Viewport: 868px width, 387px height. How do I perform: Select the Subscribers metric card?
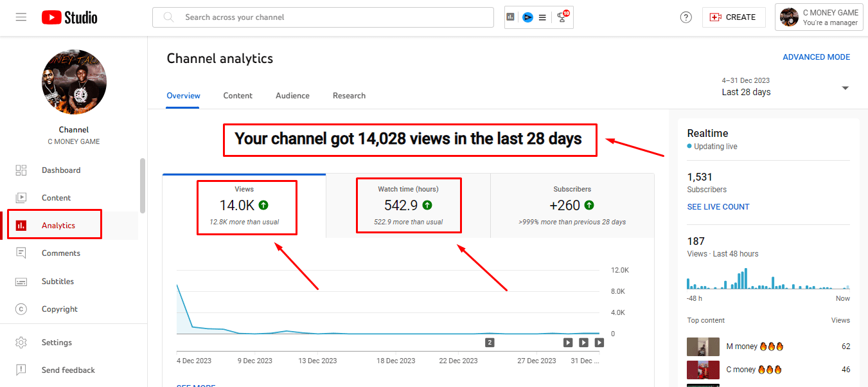pyautogui.click(x=572, y=206)
